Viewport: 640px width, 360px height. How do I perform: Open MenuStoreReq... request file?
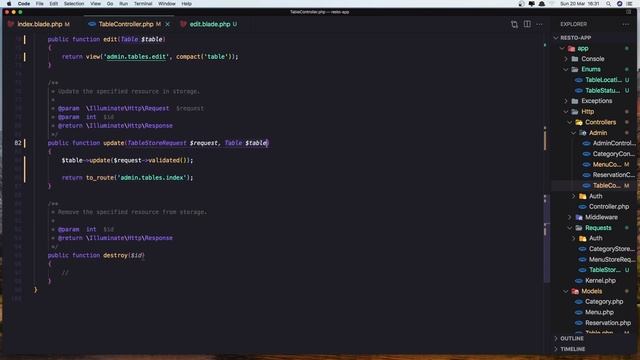click(612, 260)
